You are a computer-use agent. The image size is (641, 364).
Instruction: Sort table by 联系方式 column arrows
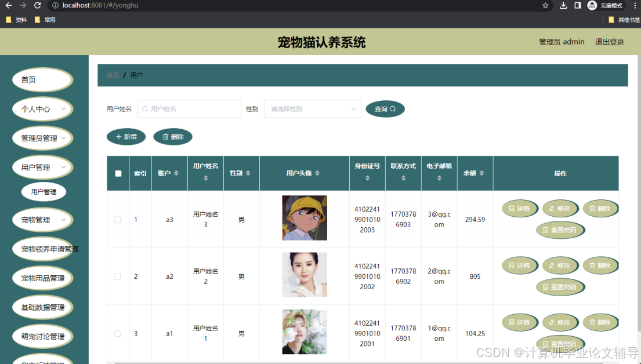404,178
